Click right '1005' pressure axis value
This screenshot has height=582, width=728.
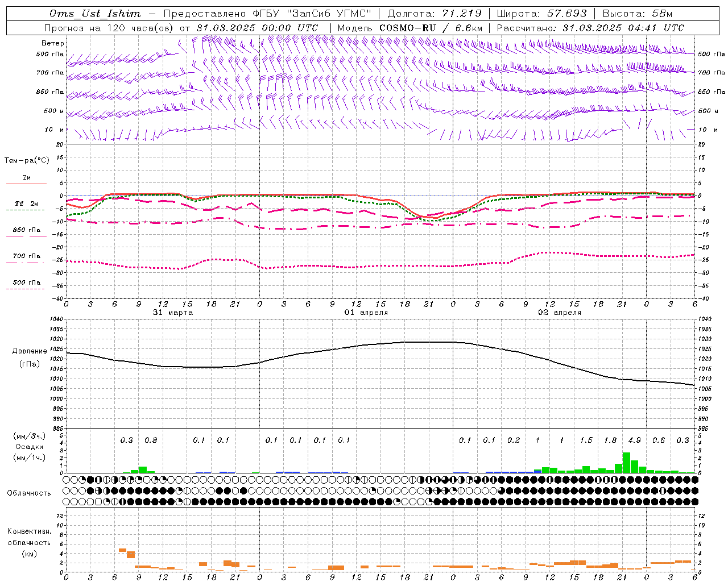pos(705,389)
